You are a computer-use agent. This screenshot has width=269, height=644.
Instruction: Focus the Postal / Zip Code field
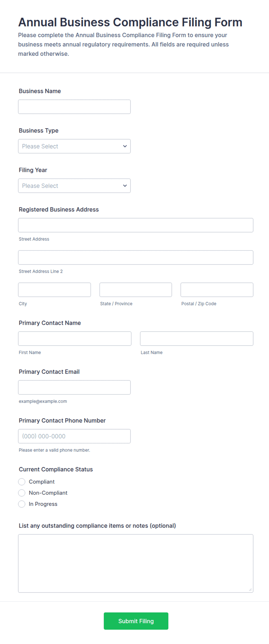pos(217,290)
